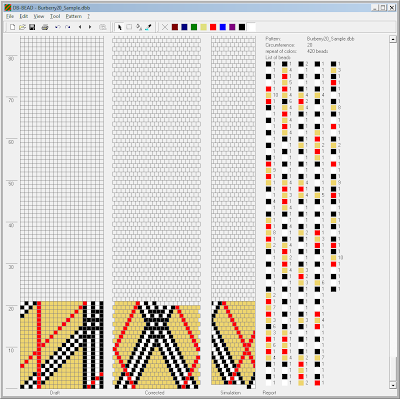Select the fill bucket tool
Viewport: 400px width, 399px height.
pos(139,27)
